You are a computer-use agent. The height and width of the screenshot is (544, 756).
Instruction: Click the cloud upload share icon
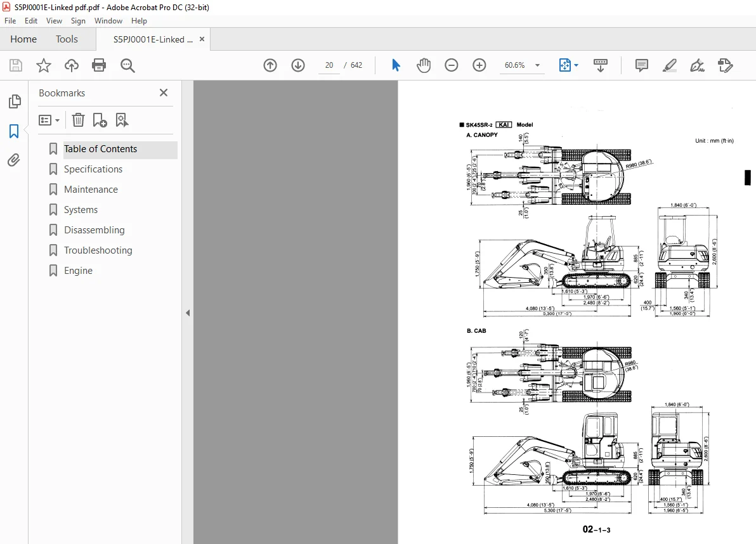point(72,65)
